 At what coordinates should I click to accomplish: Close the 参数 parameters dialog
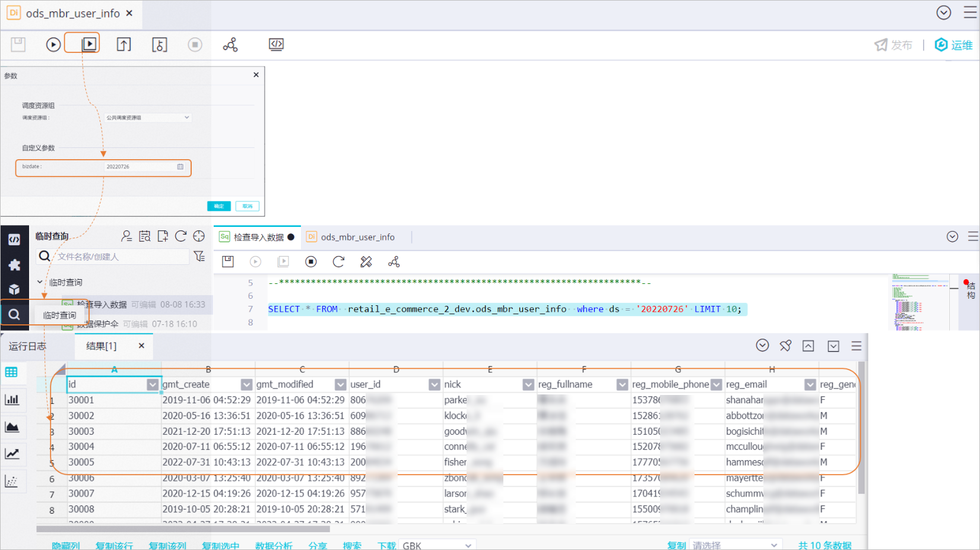point(256,75)
